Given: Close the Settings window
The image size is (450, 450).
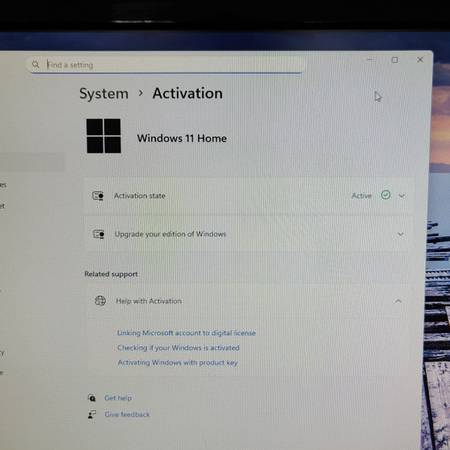Looking at the screenshot, I should click(x=420, y=60).
